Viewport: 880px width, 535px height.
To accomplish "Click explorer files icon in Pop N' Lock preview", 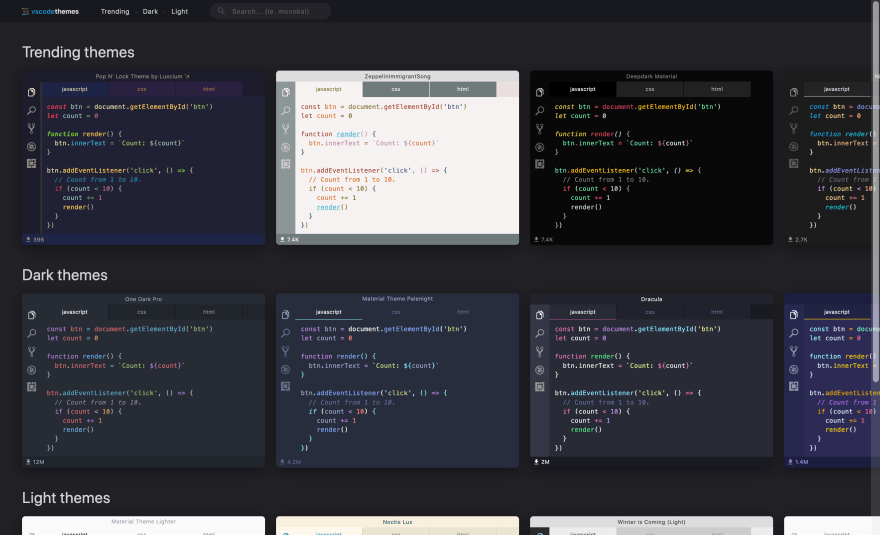I will [31, 92].
